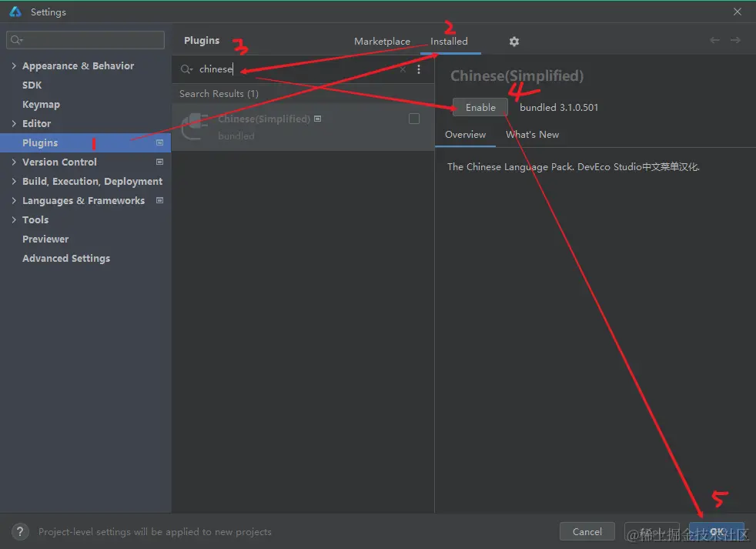This screenshot has width=756, height=549.
Task: Select Previewer in the settings tree
Action: tap(45, 239)
